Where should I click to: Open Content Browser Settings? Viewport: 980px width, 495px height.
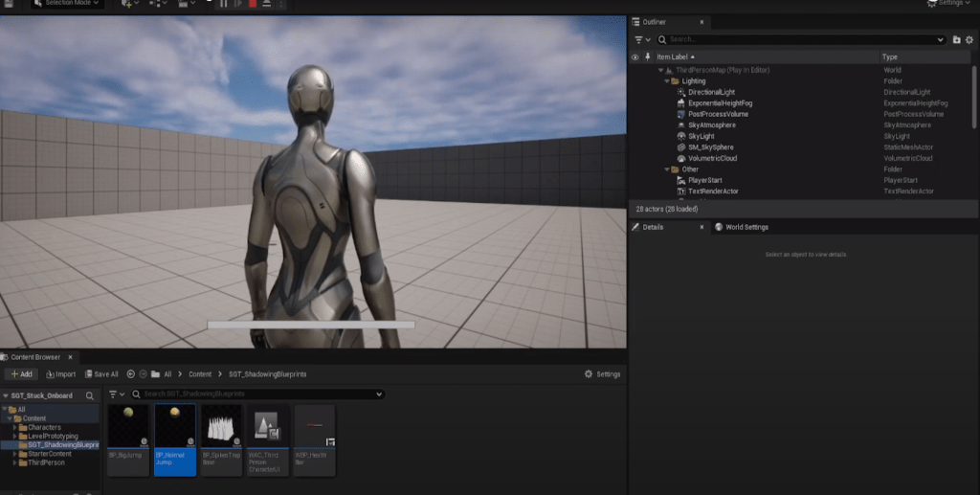pos(602,374)
